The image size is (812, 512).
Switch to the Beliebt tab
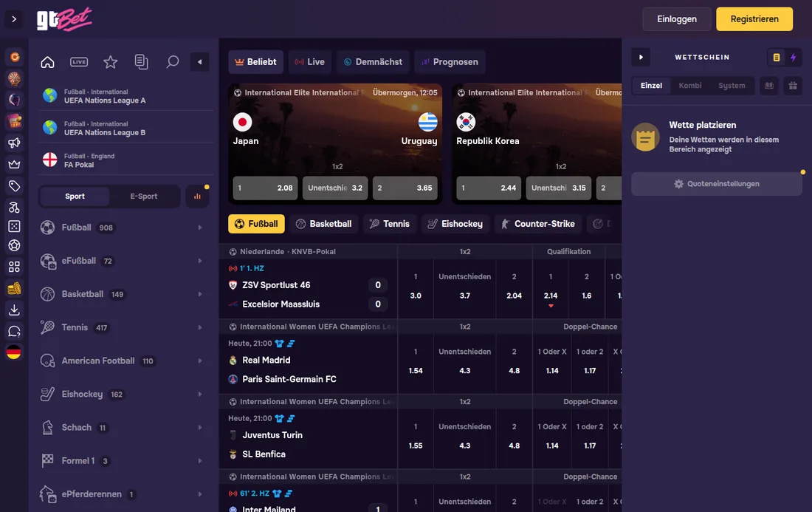pyautogui.click(x=256, y=62)
